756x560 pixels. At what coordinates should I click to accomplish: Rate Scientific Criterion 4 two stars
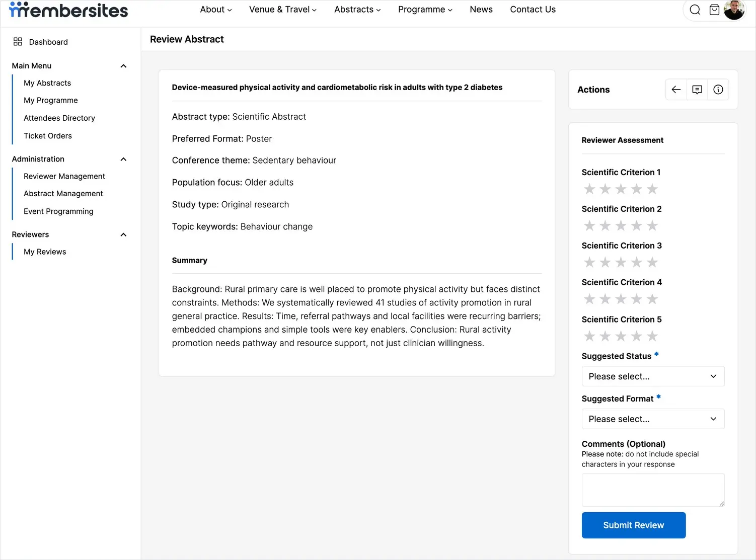(x=605, y=299)
